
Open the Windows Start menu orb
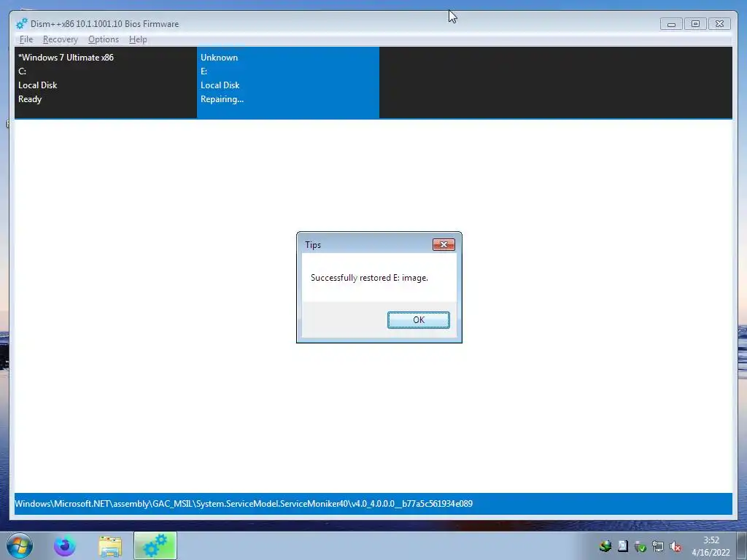click(20, 545)
